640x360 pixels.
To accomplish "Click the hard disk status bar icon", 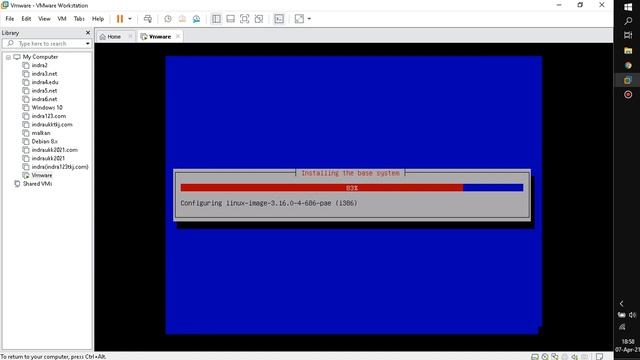I will click(x=535, y=357).
